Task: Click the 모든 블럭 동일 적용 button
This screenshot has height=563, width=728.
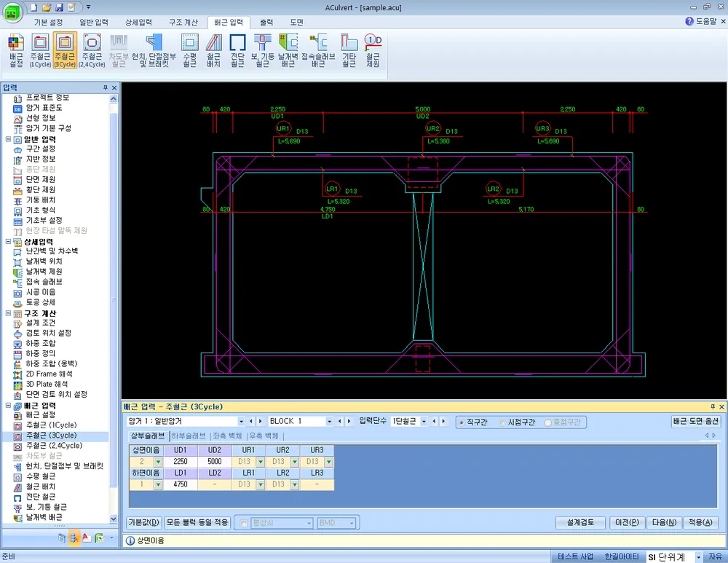Action: (x=197, y=523)
